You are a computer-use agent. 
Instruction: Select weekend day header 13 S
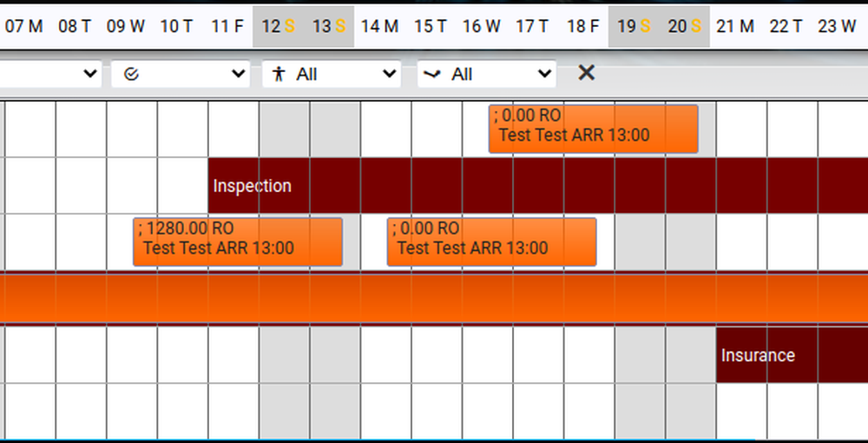coord(329,26)
